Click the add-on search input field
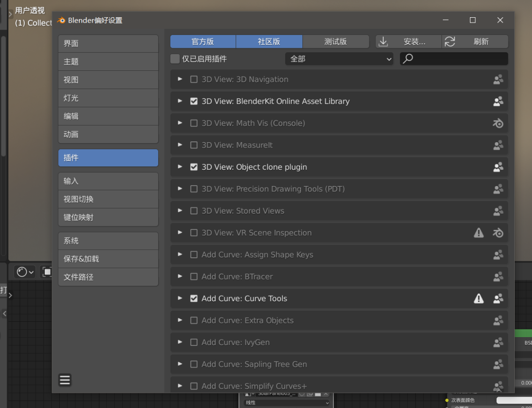532x408 pixels. [x=454, y=59]
